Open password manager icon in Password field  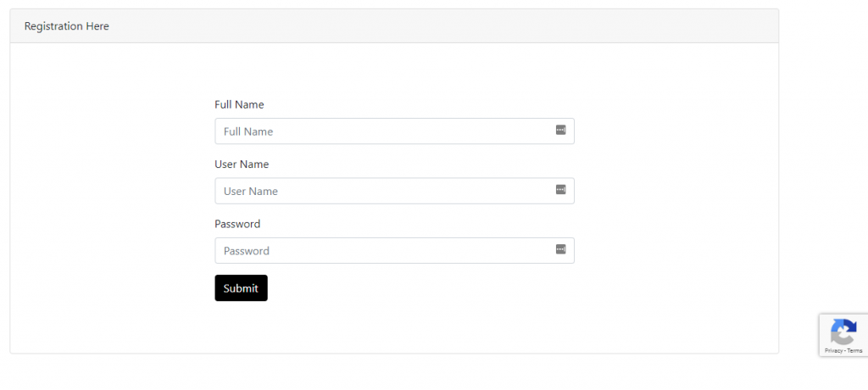(x=561, y=249)
